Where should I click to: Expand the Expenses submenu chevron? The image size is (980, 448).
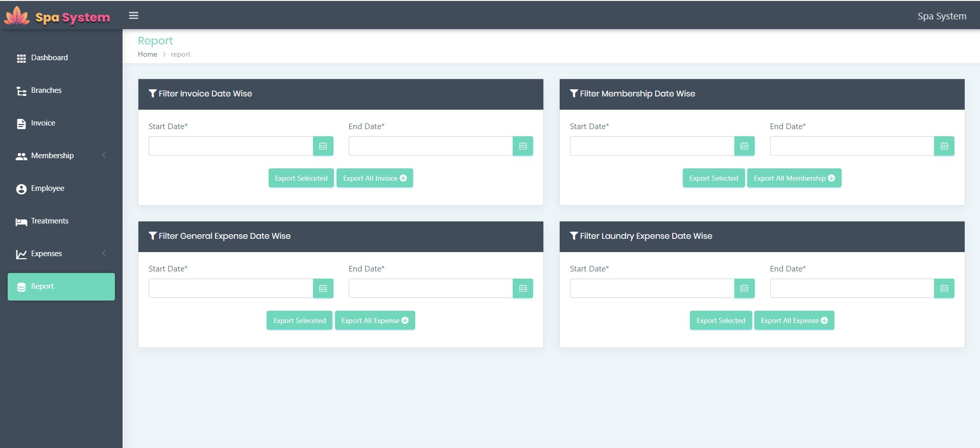click(x=104, y=253)
